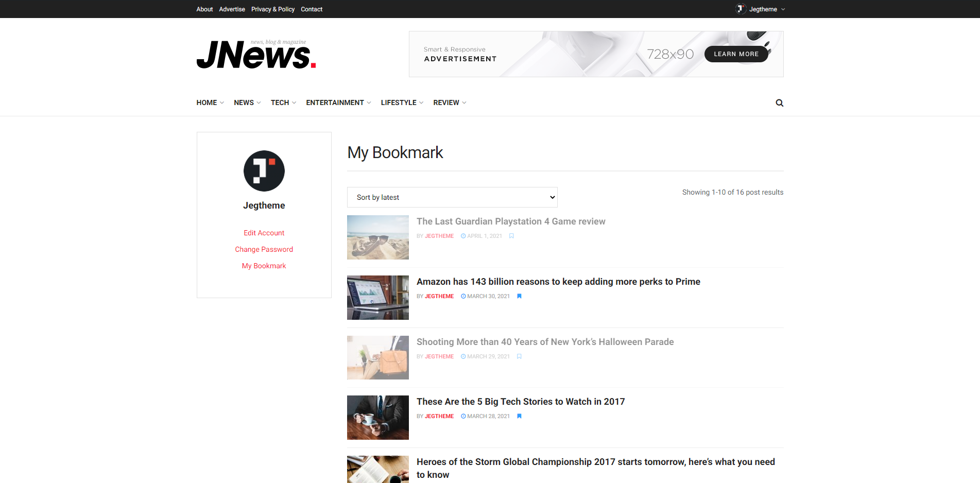980x483 pixels.
Task: Open the Sort by latest dropdown
Action: [452, 197]
